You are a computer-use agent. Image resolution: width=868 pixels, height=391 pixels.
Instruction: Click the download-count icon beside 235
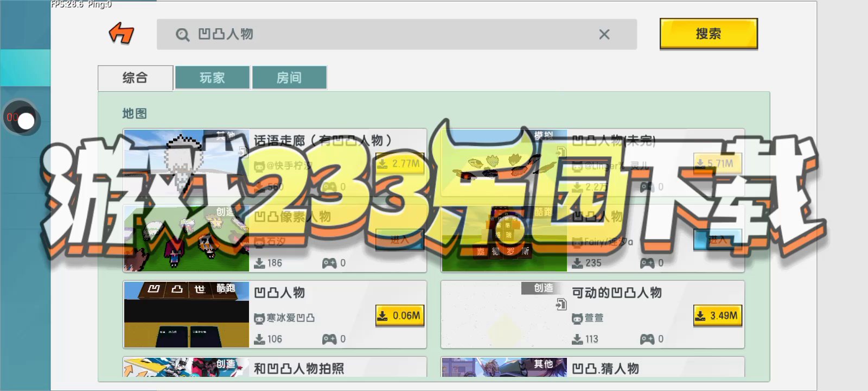[578, 263]
